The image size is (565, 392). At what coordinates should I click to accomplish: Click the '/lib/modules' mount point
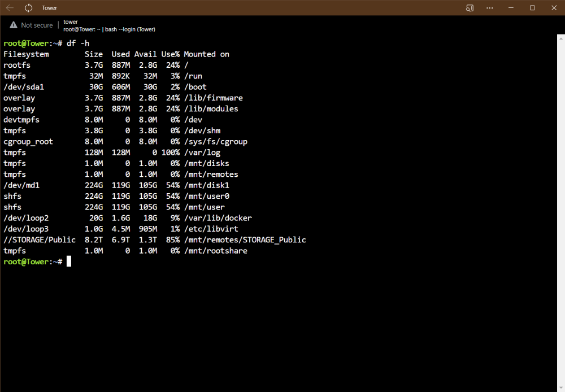211,109
